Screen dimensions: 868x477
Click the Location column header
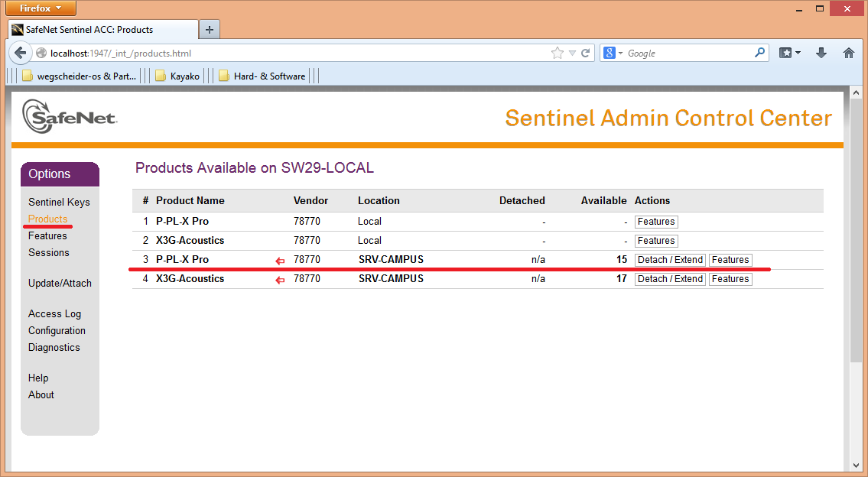pyautogui.click(x=379, y=201)
